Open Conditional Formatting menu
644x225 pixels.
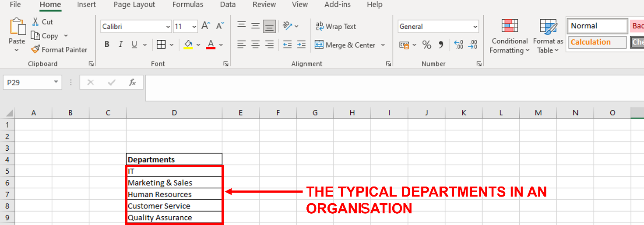510,37
